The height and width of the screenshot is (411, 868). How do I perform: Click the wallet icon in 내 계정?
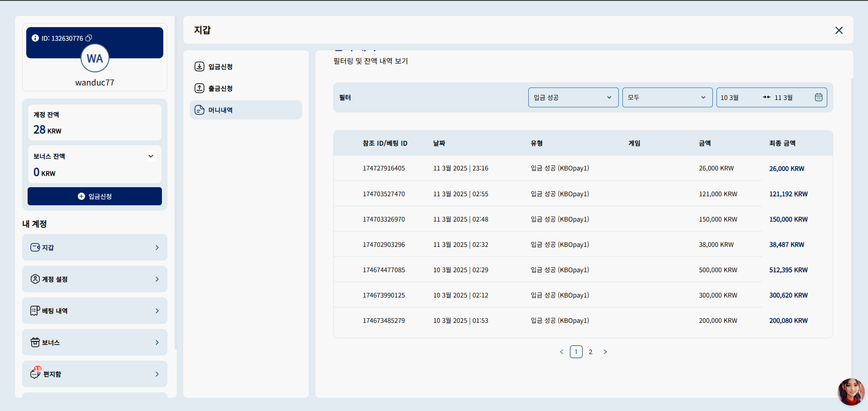click(35, 247)
